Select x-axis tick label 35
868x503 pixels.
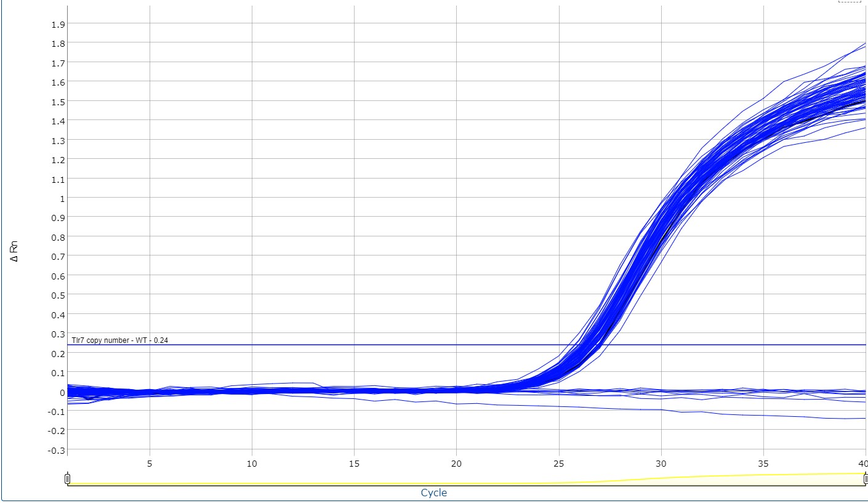coord(763,462)
